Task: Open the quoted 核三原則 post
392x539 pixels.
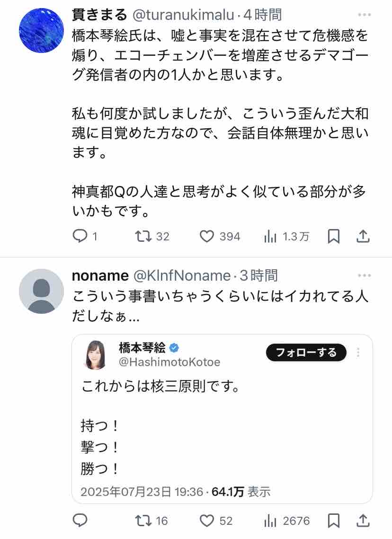Action: (222, 426)
